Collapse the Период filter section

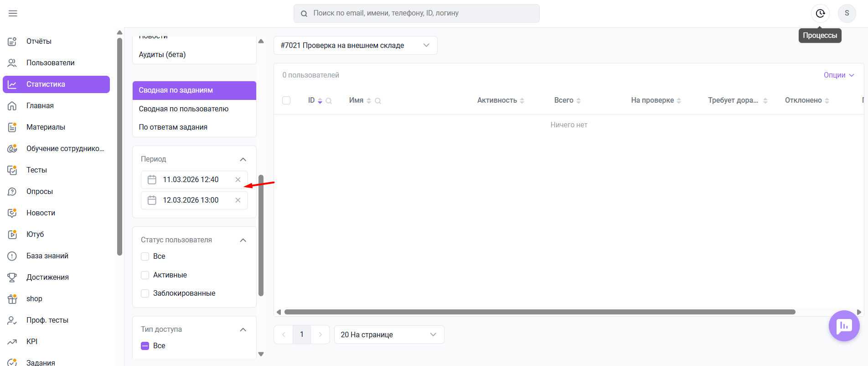243,159
